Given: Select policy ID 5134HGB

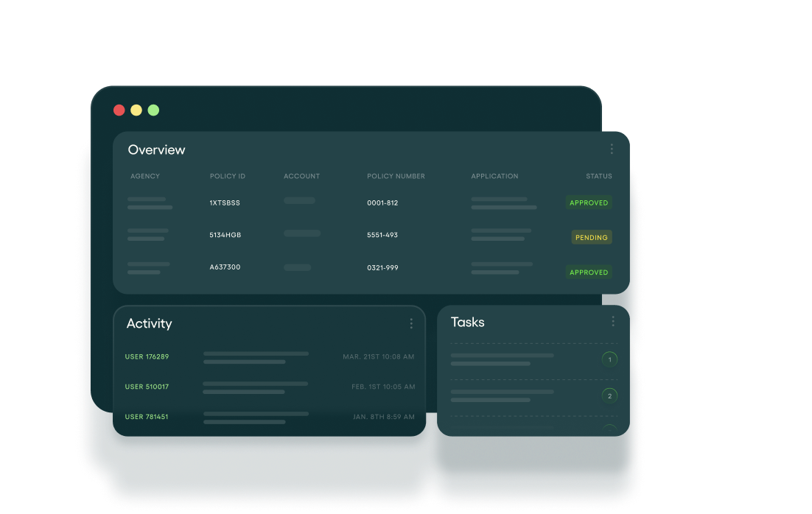Looking at the screenshot, I should point(225,235).
